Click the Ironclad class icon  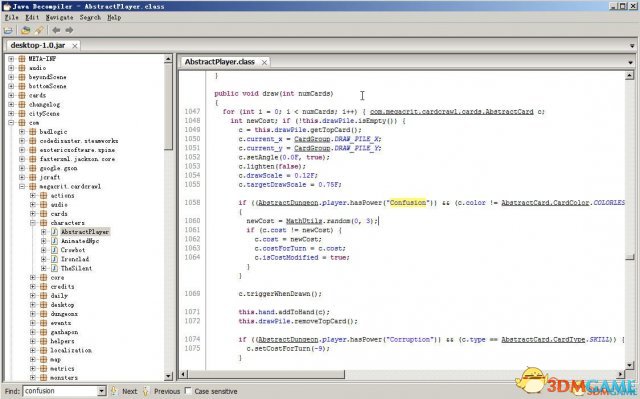click(54, 259)
